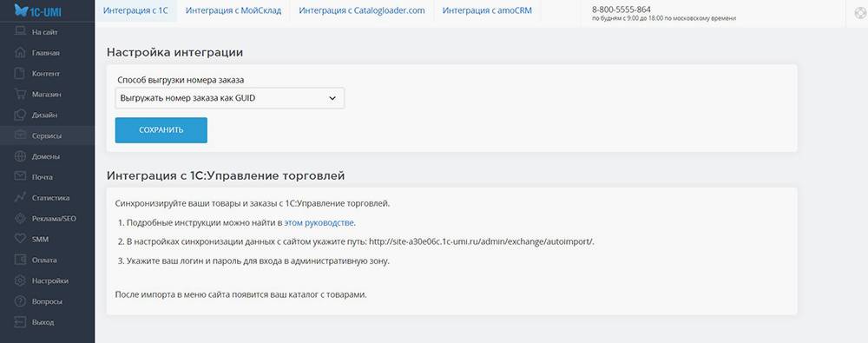Click the Способ выгрузки номера заказа label
Image resolution: width=868 pixels, height=343 pixels.
pos(181,80)
